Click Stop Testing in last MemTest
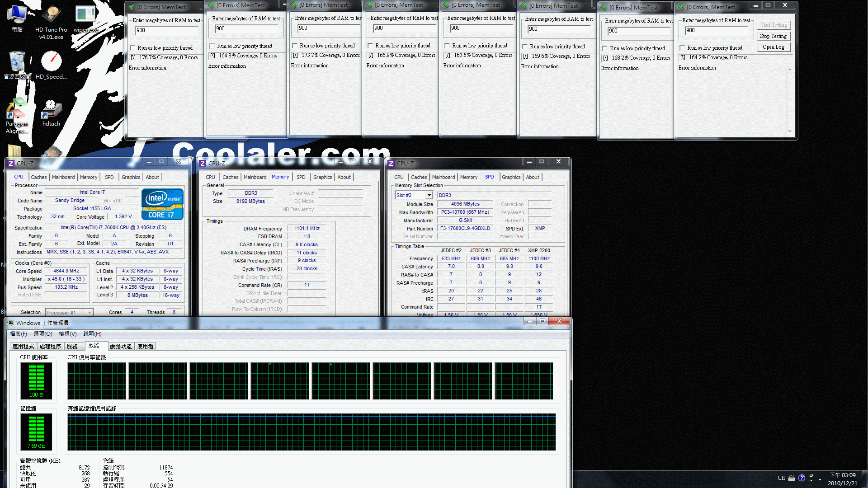The height and width of the screenshot is (488, 868). click(x=773, y=36)
